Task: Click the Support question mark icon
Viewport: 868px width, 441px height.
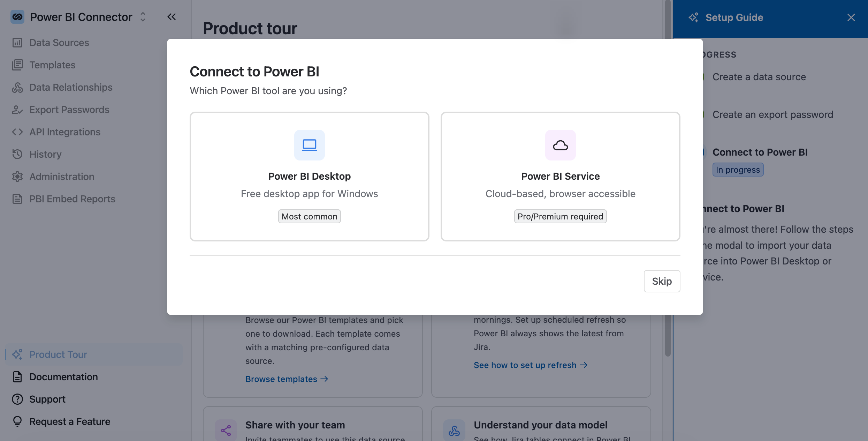Action: click(17, 399)
